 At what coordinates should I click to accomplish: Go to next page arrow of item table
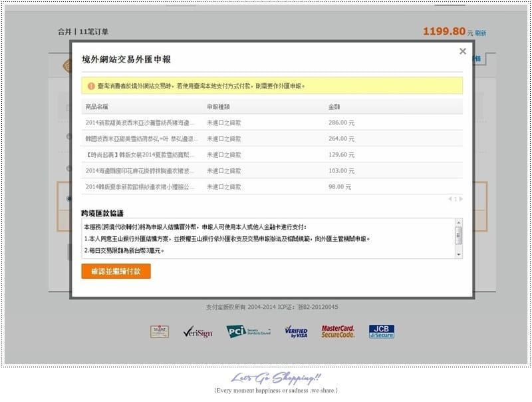461,199
